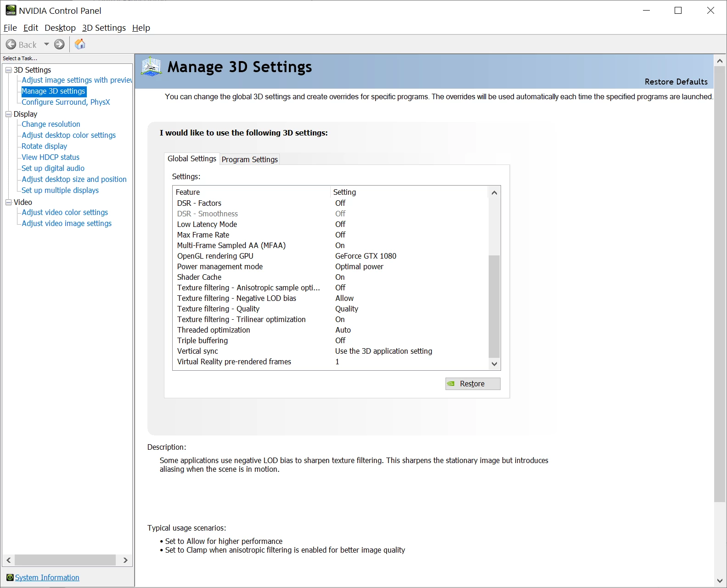727x588 pixels.
Task: Open View HDCP status
Action: pos(51,157)
